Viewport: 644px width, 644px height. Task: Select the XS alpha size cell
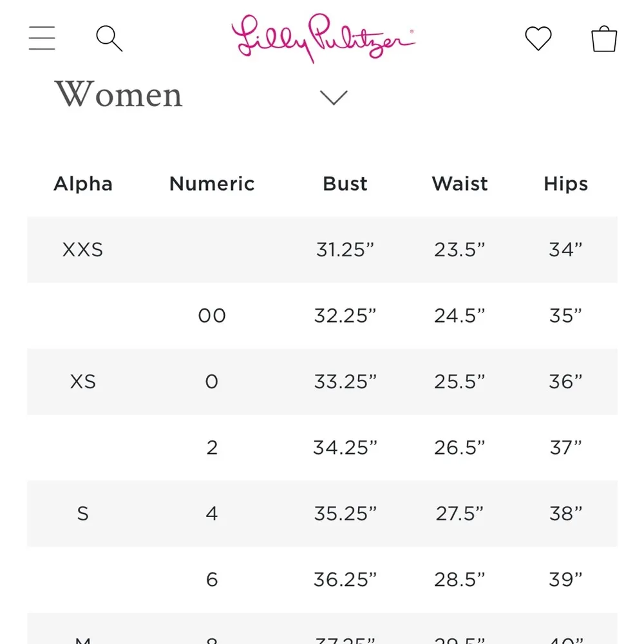coord(83,382)
